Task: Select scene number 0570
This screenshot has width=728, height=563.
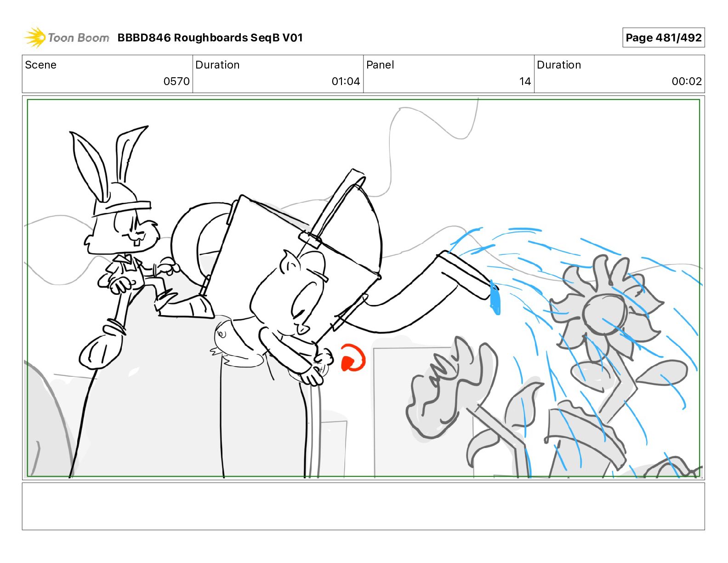Action: 176,81
